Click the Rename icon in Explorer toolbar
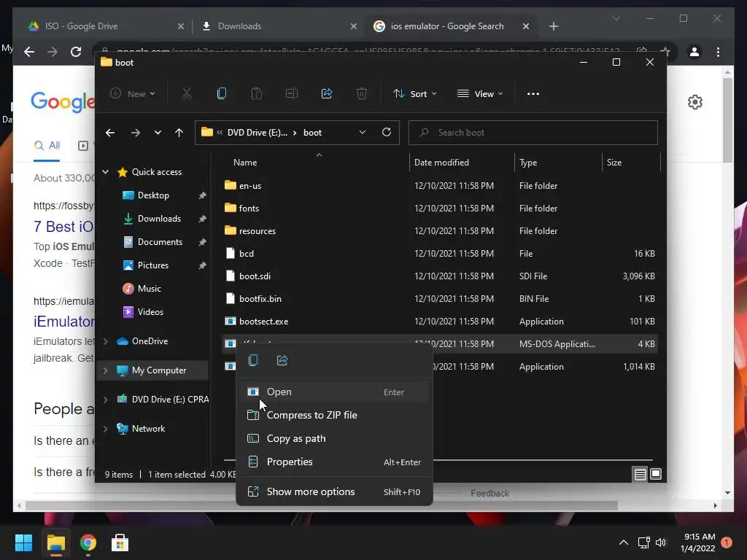This screenshot has width=747, height=560. click(292, 94)
